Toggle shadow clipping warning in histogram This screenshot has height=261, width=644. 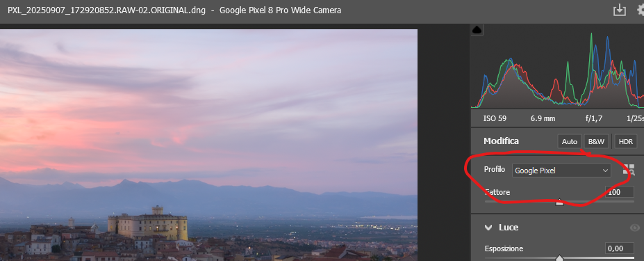(477, 30)
